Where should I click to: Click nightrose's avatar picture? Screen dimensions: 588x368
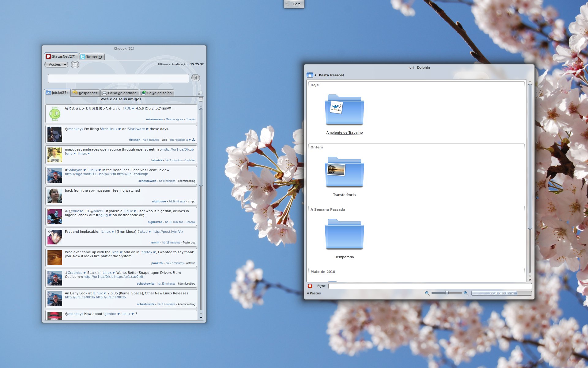point(55,196)
